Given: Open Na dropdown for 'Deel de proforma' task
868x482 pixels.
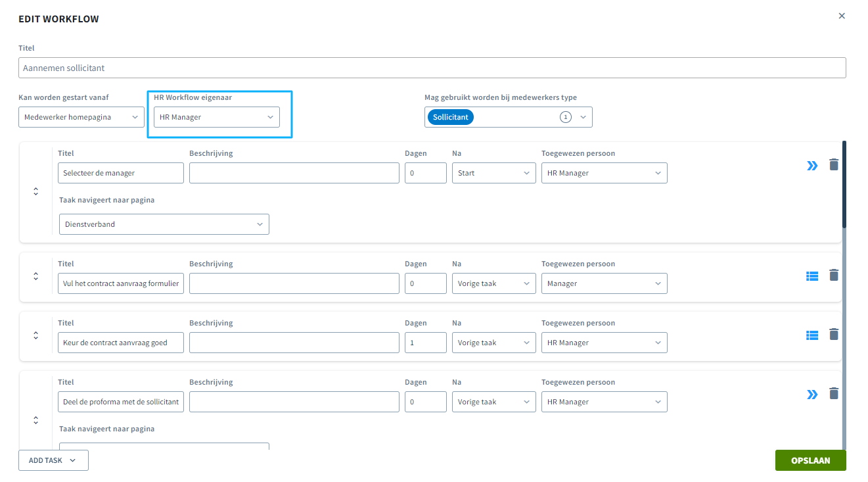Looking at the screenshot, I should point(494,402).
